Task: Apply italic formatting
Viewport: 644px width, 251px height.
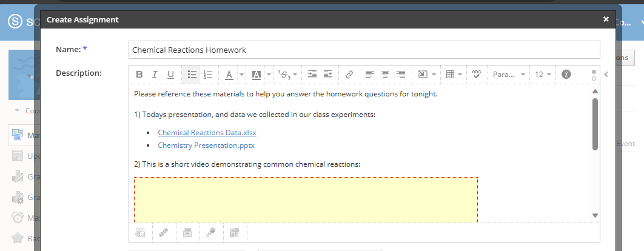Action: (x=155, y=75)
